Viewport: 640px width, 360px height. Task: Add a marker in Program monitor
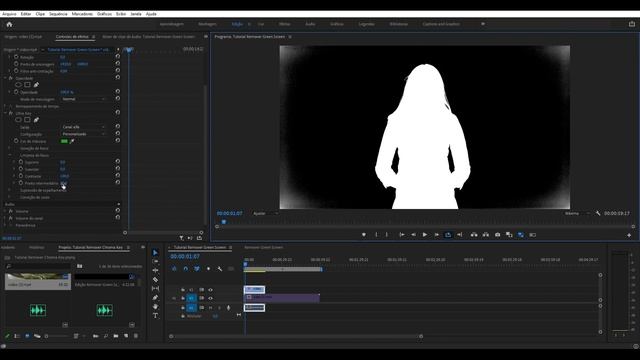pyautogui.click(x=364, y=235)
